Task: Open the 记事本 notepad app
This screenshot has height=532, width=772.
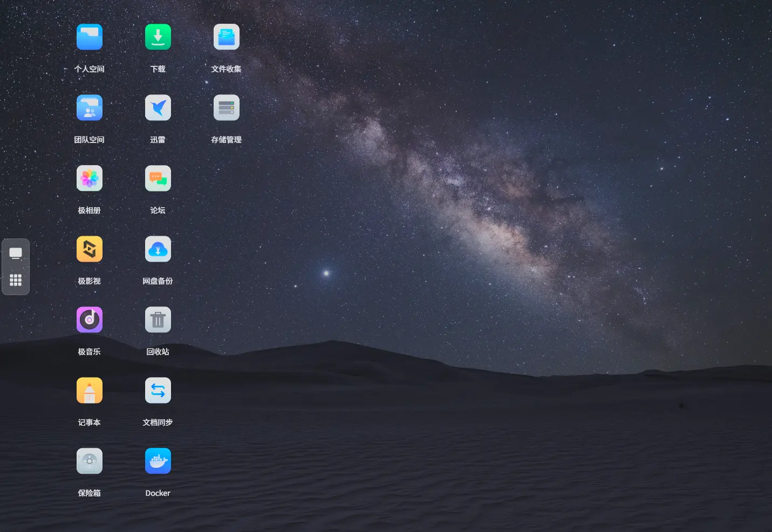Action: 90,391
